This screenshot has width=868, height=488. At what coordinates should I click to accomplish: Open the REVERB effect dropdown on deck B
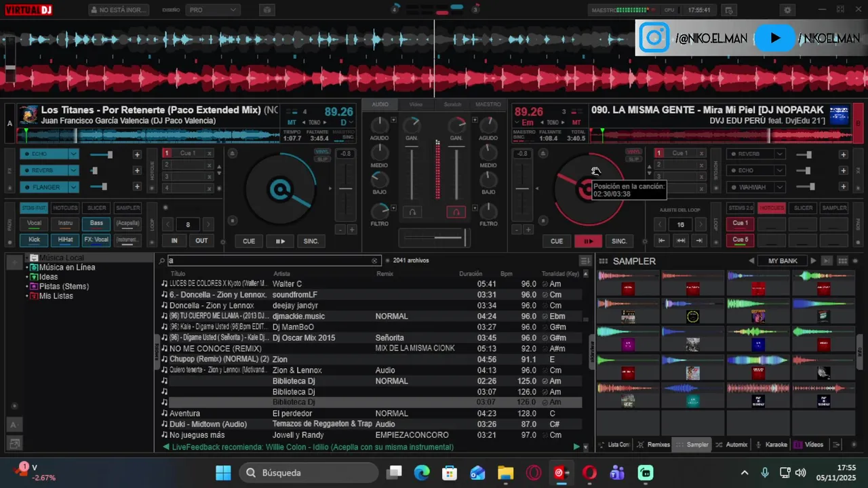tap(779, 154)
